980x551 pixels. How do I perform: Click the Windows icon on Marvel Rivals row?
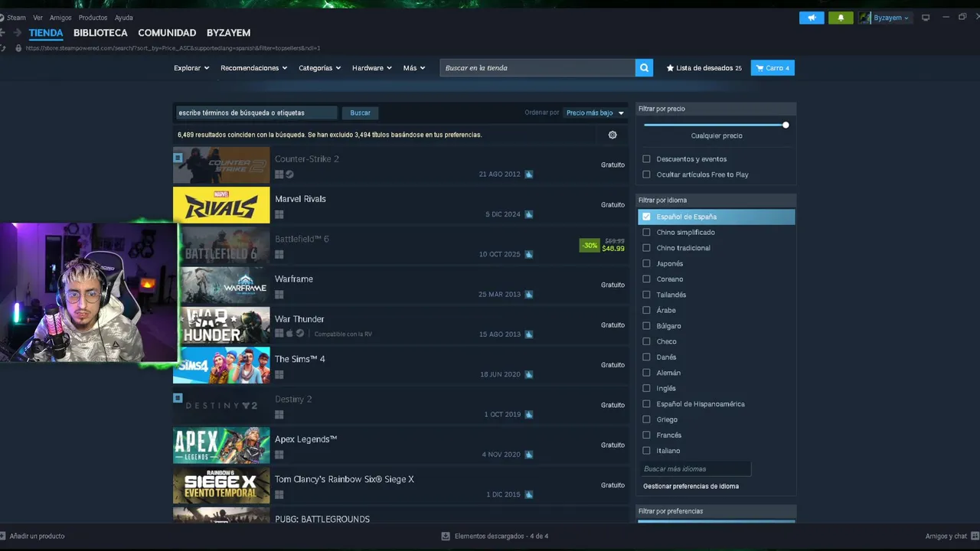coord(279,214)
